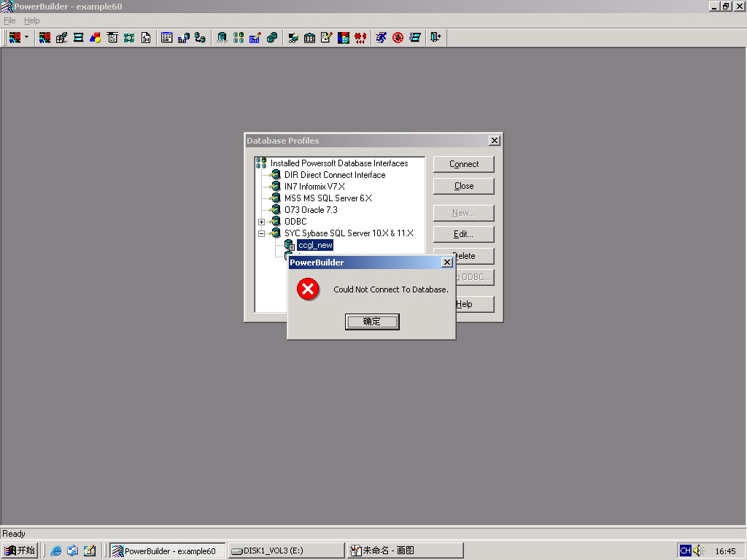This screenshot has width=747, height=560.
Task: Select SYC Sybase SQL Server 10.X & 11.X
Action: coord(349,233)
